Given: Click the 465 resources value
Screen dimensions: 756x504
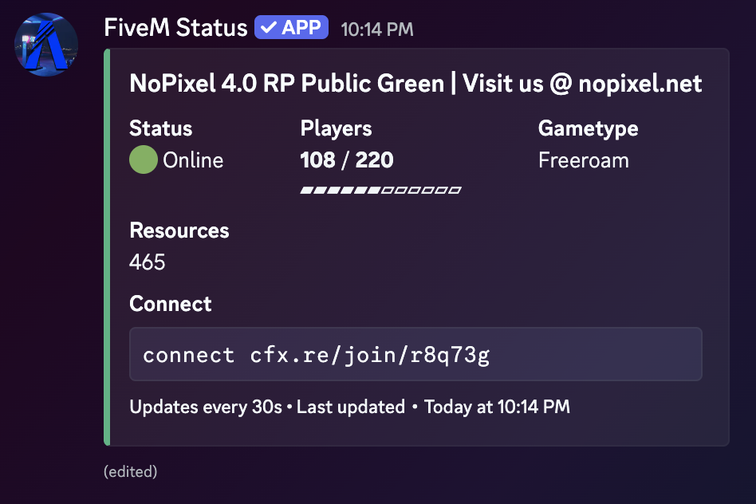Looking at the screenshot, I should [147, 262].
